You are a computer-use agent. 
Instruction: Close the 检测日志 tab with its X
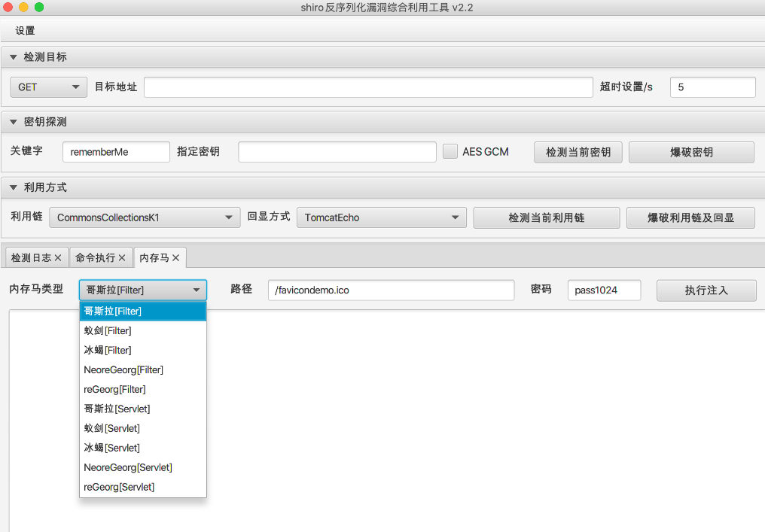pos(57,258)
